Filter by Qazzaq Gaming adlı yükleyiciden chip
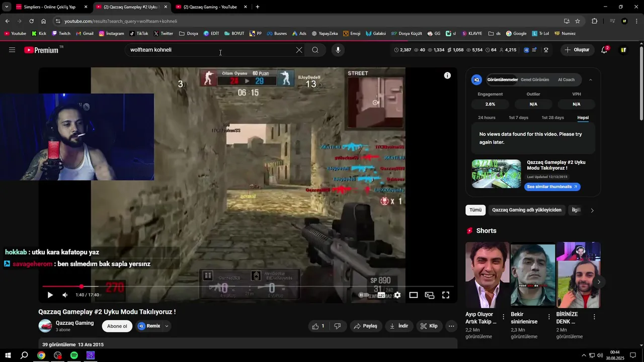Viewport: 644px width, 362px height. click(526, 210)
